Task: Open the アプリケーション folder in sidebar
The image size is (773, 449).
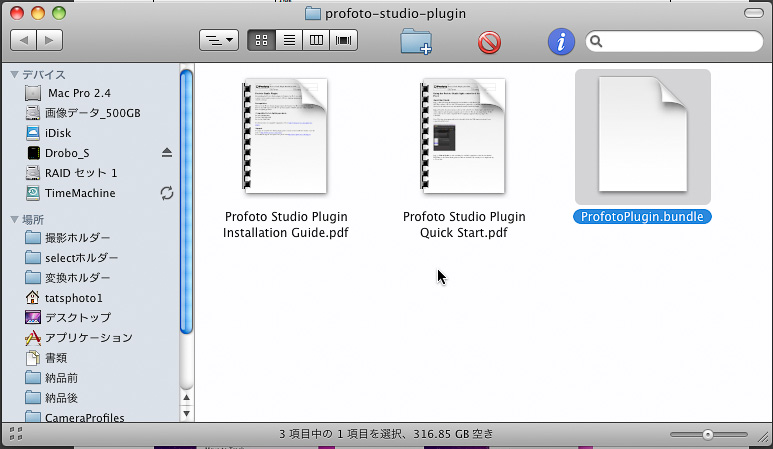Action: pyautogui.click(x=88, y=338)
